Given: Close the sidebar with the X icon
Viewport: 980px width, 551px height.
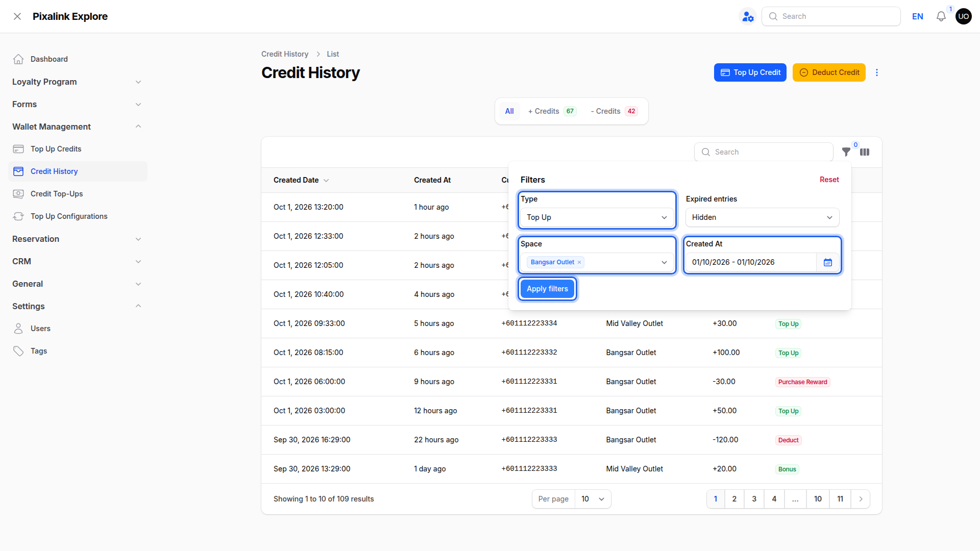Looking at the screenshot, I should click(x=17, y=16).
